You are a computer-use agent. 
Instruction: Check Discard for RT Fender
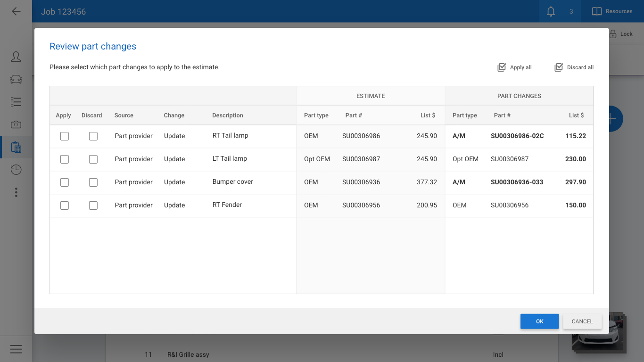tap(93, 206)
